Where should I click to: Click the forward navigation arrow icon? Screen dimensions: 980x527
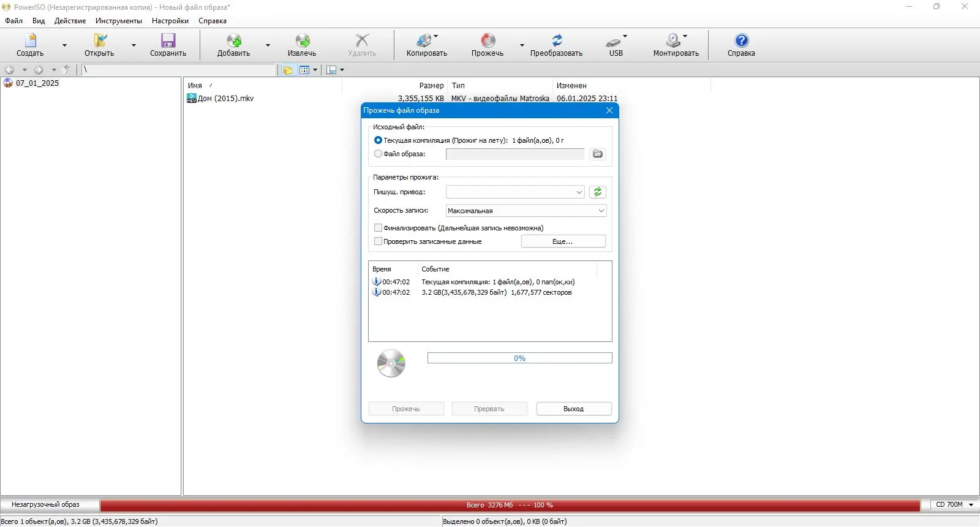coord(39,70)
